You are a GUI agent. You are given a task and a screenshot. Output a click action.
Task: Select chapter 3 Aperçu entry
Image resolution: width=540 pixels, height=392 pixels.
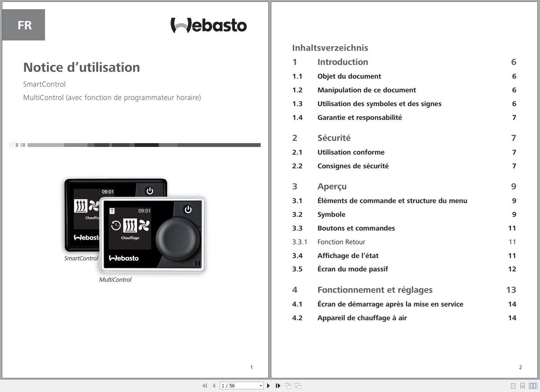click(x=332, y=186)
